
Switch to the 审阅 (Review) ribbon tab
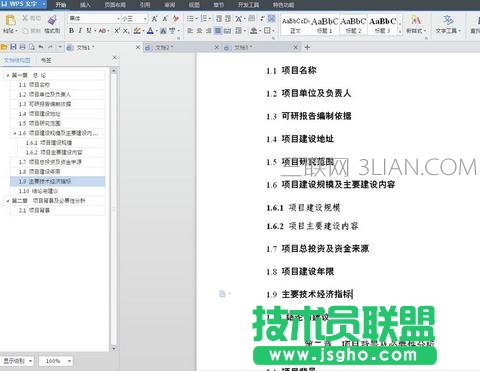pos(170,5)
